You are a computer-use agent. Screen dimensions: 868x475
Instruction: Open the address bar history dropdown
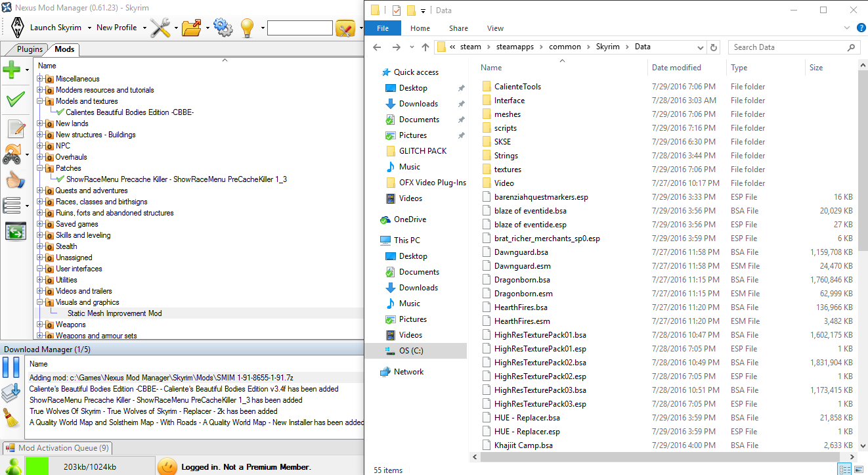coord(701,47)
